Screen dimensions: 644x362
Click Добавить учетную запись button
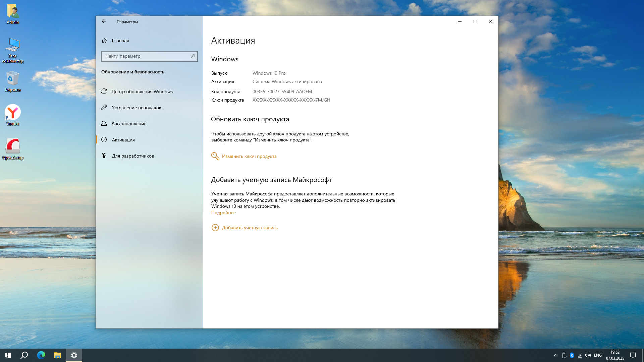249,228
